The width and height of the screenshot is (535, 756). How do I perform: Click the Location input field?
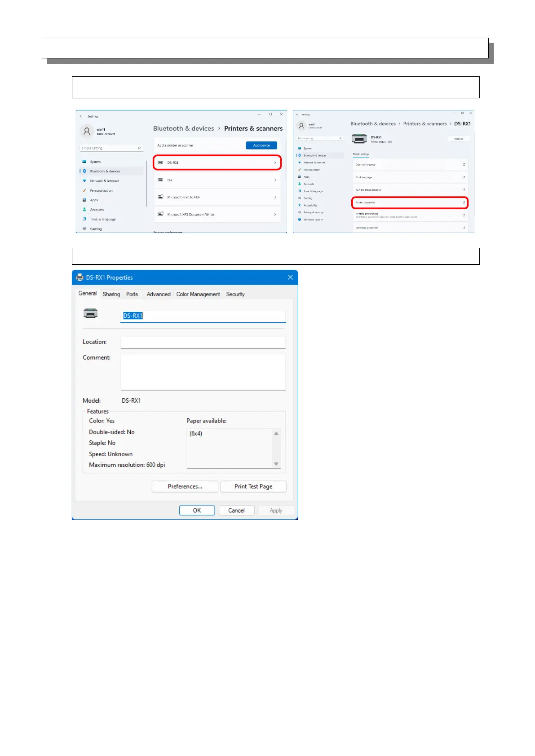203,342
